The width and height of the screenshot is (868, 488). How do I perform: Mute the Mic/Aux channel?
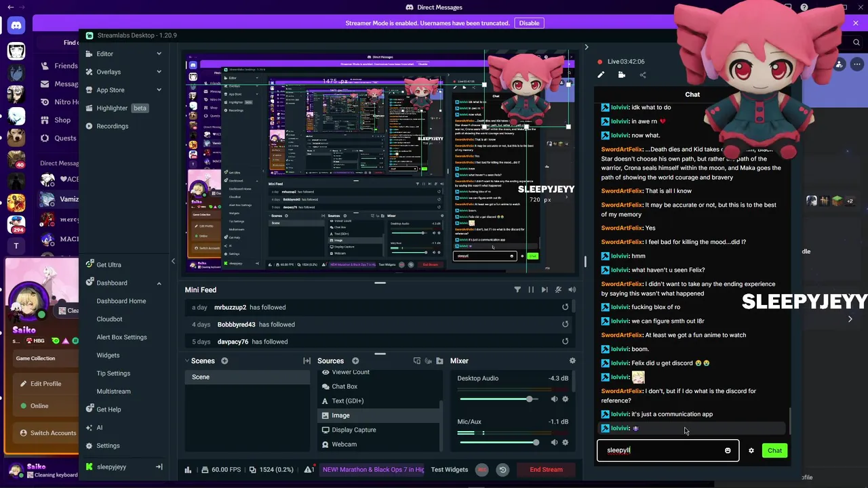[554, 443]
